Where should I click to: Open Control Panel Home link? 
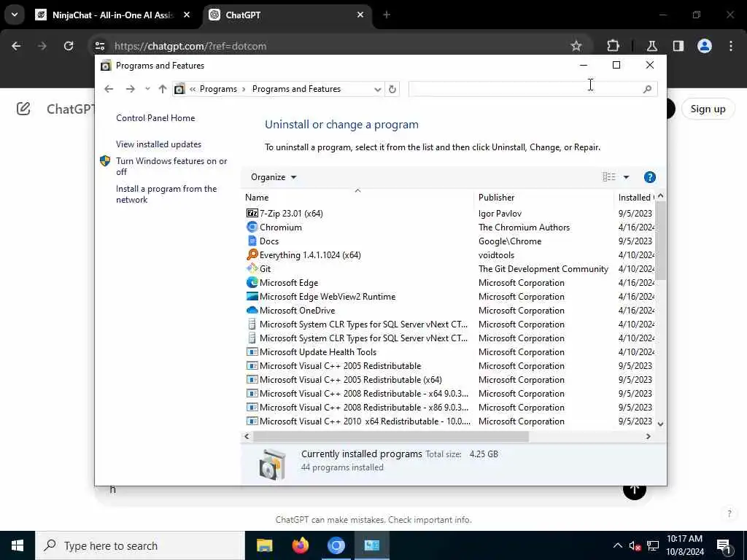click(x=155, y=118)
